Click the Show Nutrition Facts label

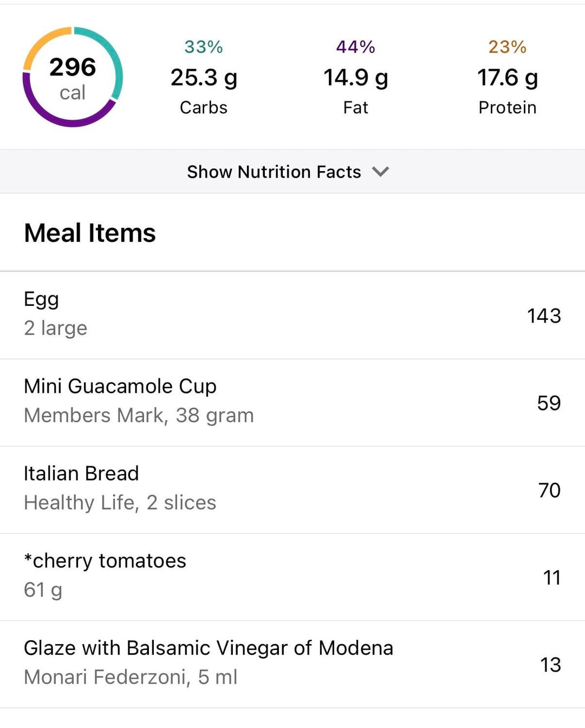(x=274, y=172)
